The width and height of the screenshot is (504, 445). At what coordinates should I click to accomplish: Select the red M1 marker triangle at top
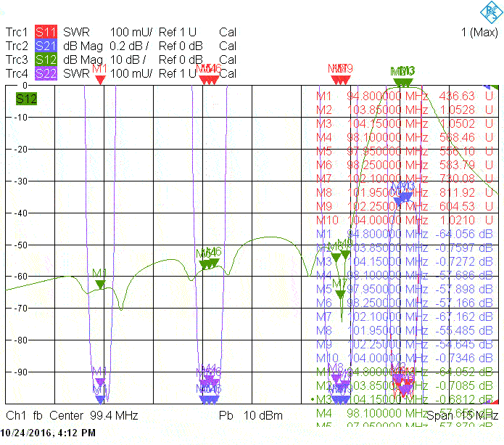[x=100, y=78]
